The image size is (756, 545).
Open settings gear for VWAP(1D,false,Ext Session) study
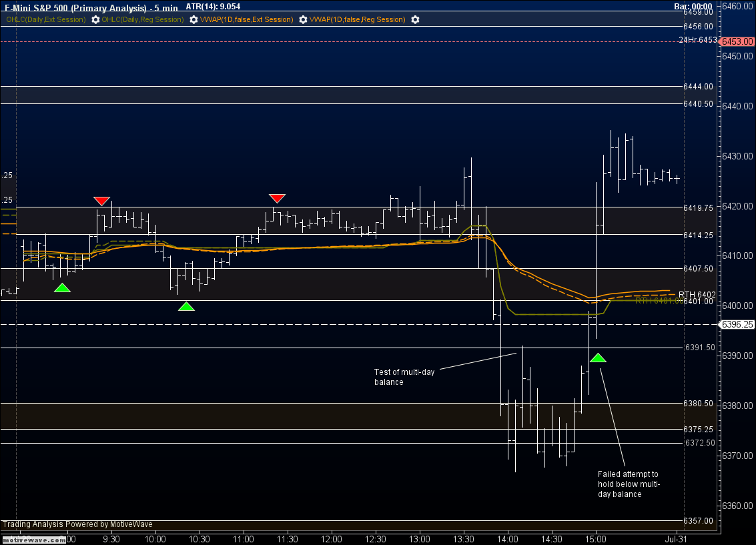[303, 20]
